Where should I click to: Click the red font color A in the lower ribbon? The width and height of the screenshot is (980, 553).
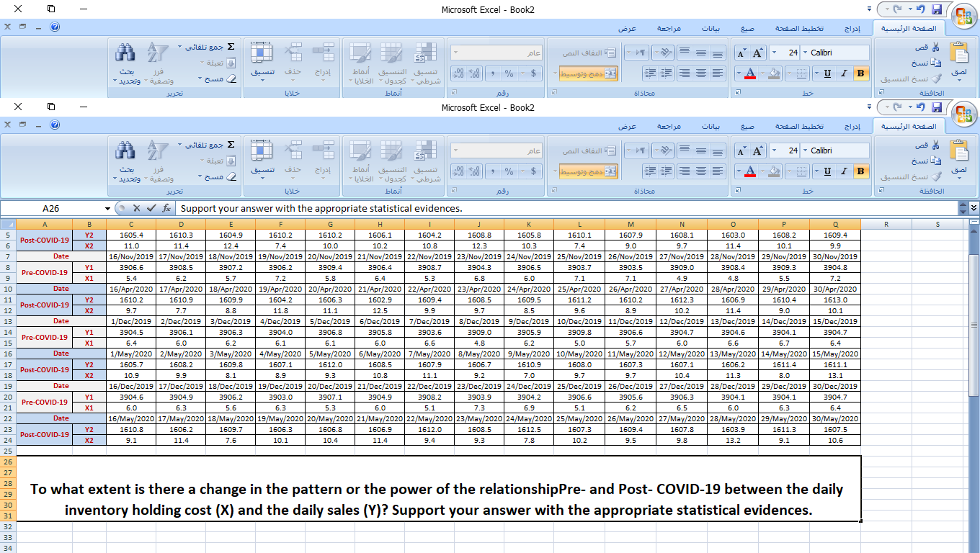(750, 171)
